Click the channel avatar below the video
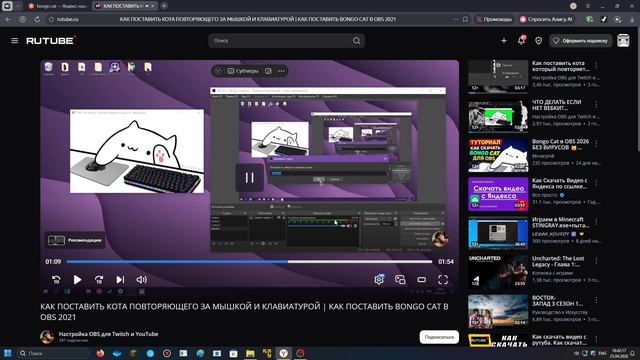 (47, 337)
